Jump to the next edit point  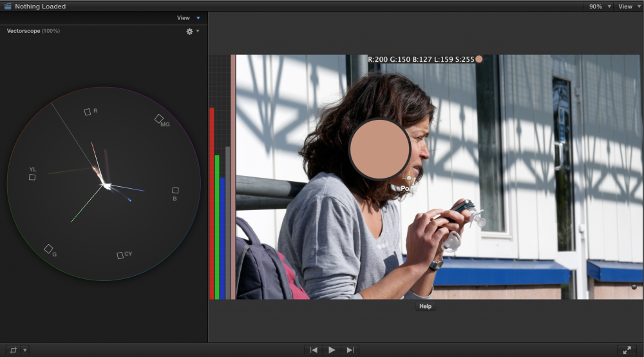[x=350, y=350]
